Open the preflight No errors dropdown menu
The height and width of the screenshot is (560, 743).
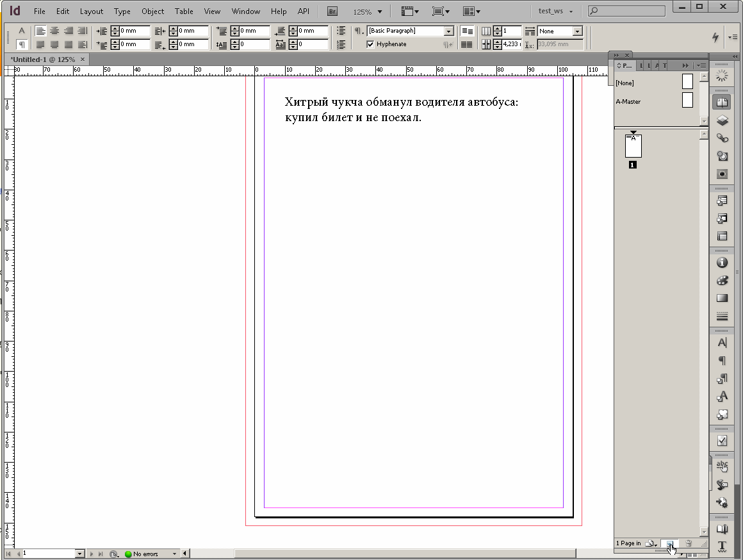coord(174,554)
